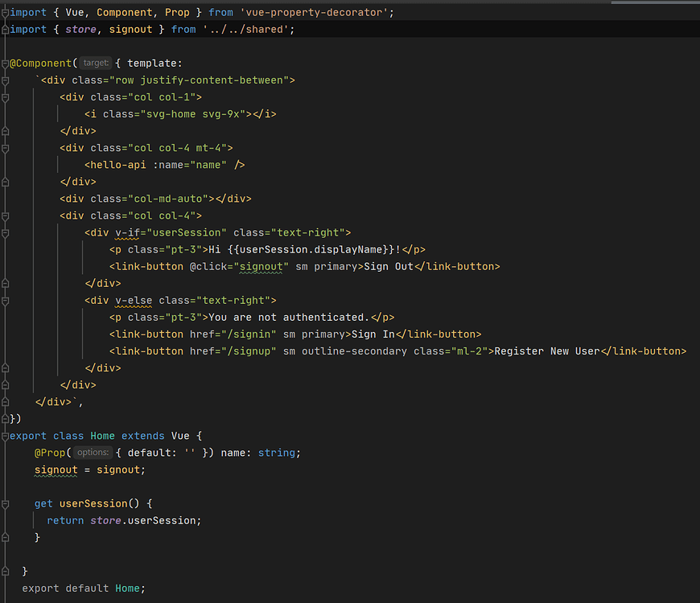700x603 pixels.
Task: Click the fold icon beside export class Home
Action: click(x=5, y=435)
